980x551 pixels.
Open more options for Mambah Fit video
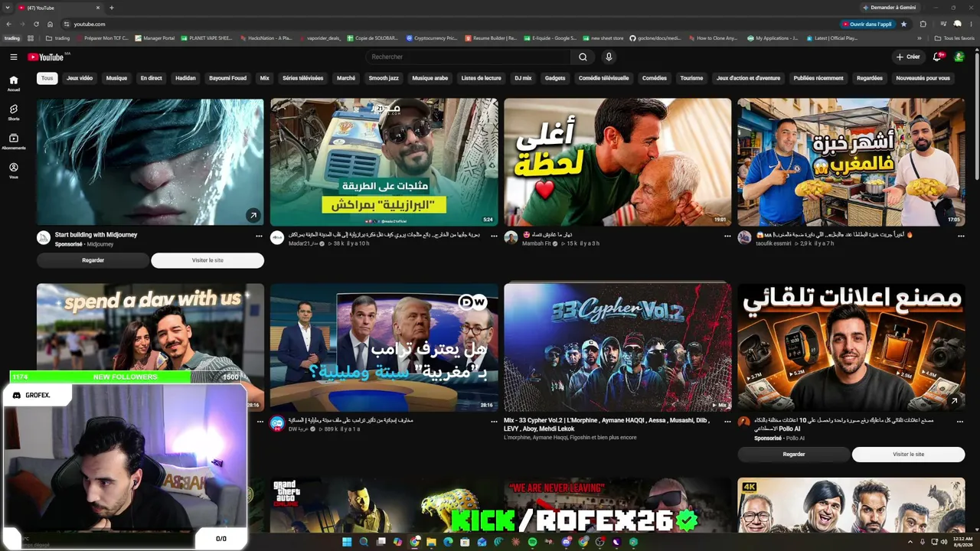pos(727,236)
